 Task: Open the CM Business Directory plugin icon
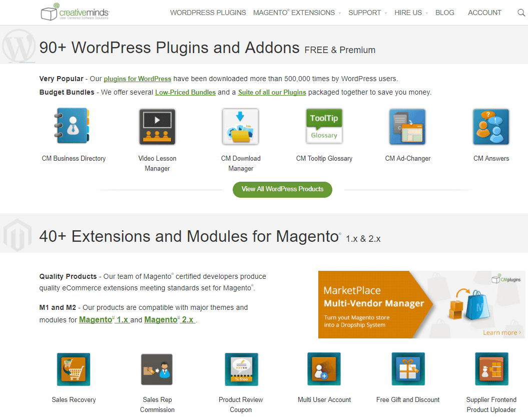(72, 126)
